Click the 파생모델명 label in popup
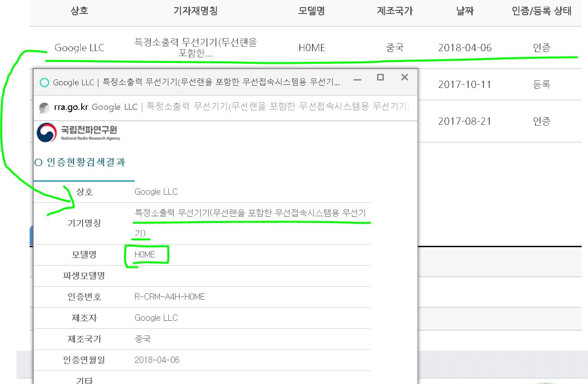This screenshot has height=384, width=588. (84, 276)
